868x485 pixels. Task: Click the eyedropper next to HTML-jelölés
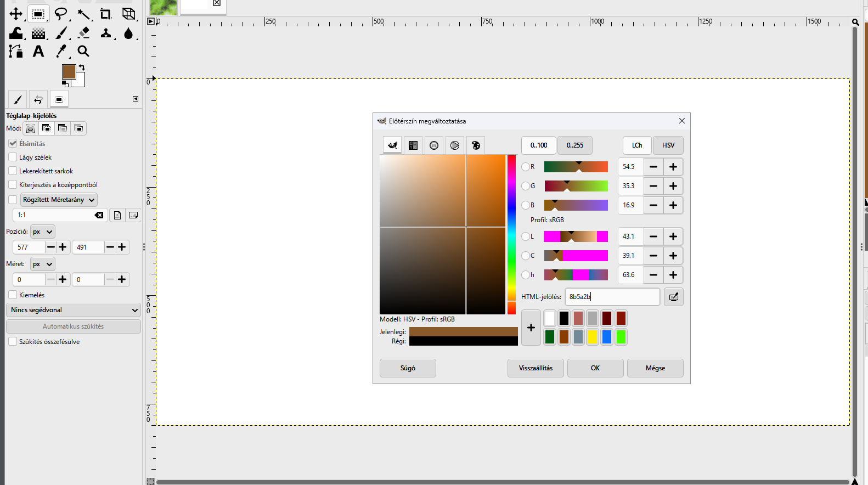[x=674, y=297]
